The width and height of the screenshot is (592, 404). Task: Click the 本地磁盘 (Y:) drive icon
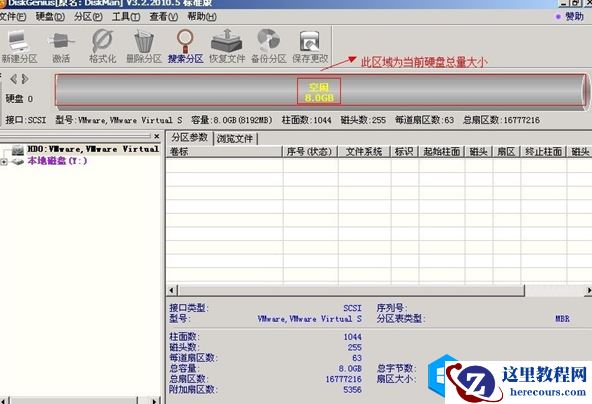(17, 161)
